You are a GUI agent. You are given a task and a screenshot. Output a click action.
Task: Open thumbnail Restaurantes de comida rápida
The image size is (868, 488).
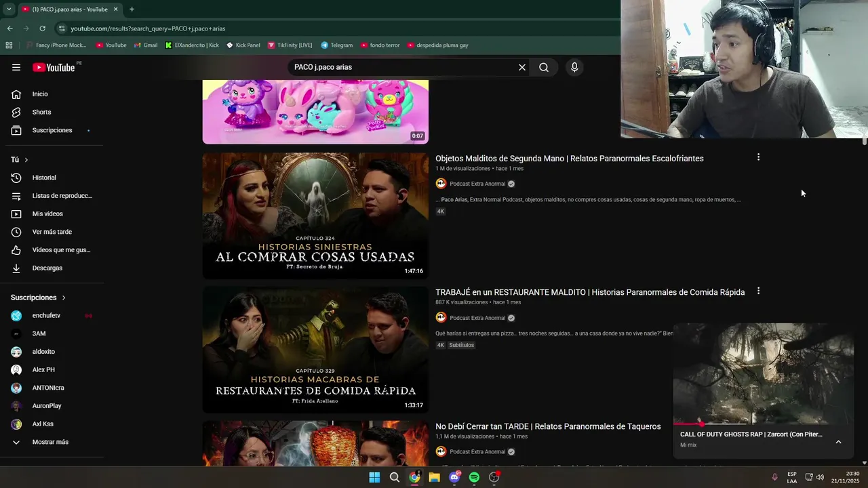pos(315,350)
